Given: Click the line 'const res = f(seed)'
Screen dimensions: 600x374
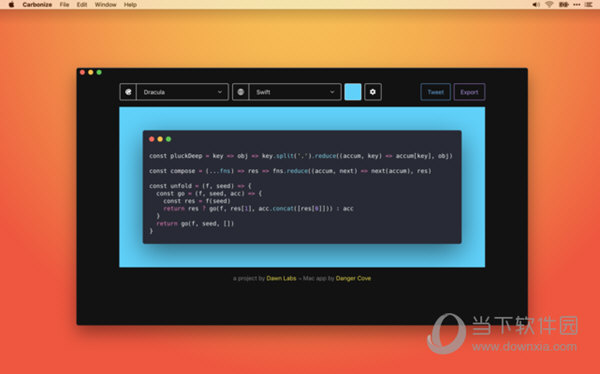Looking at the screenshot, I should click(x=197, y=201).
